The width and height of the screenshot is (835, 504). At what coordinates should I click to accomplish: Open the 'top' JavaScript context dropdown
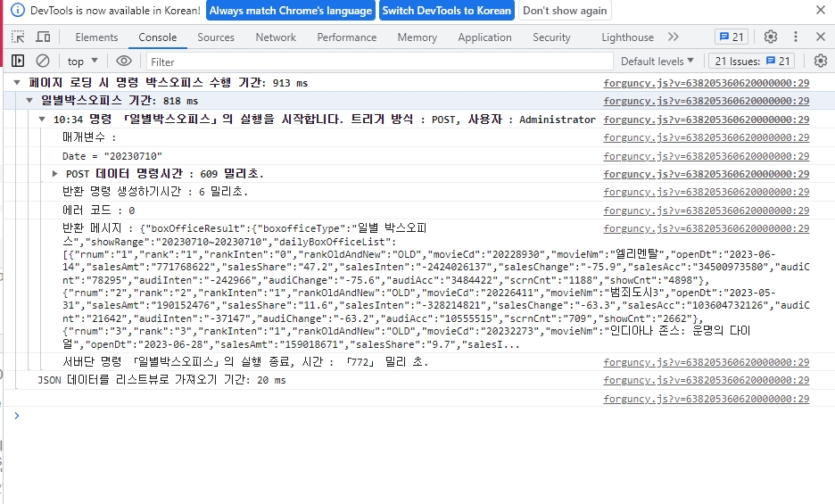(83, 61)
